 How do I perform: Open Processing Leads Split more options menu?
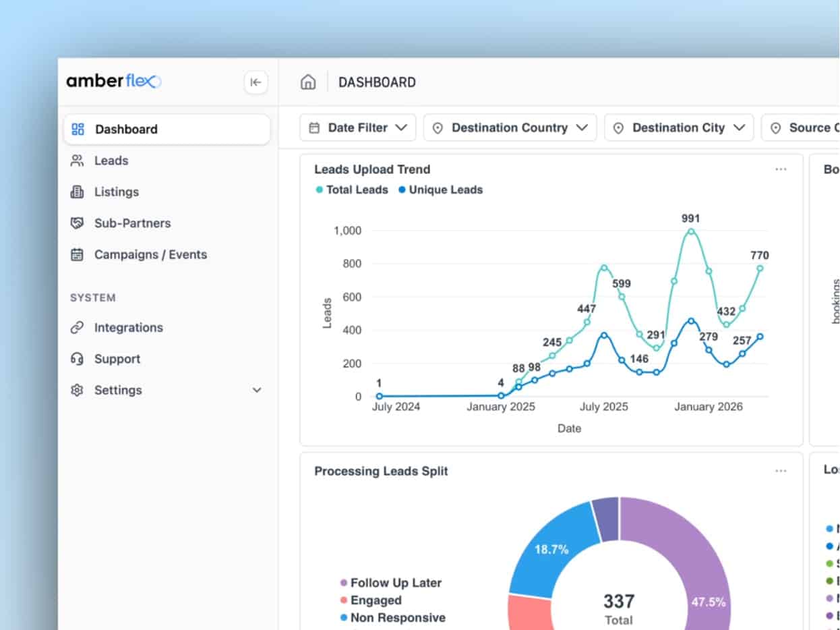pos(781,471)
